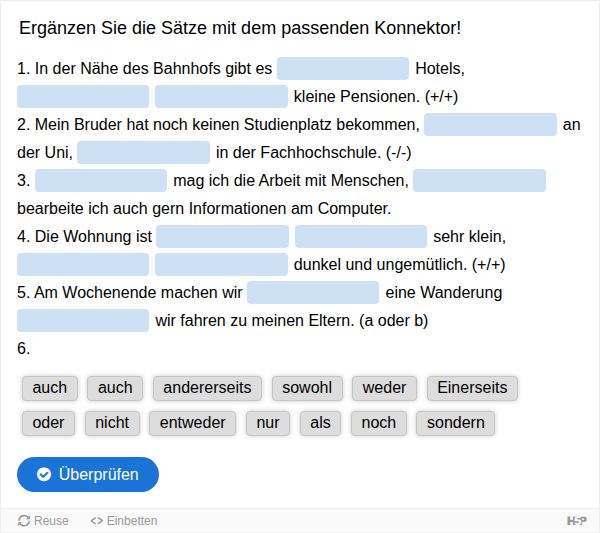The width and height of the screenshot is (600, 533).
Task: Select the 'oder' word tile
Action: pos(48,423)
